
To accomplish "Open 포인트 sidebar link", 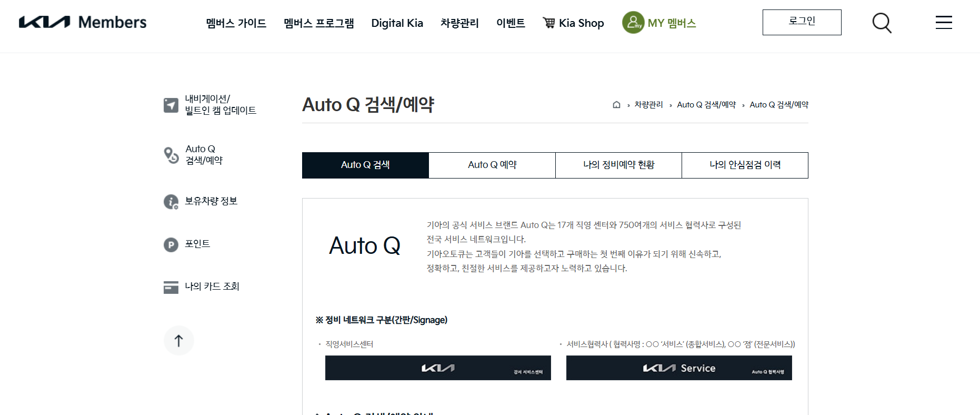I will (x=197, y=244).
